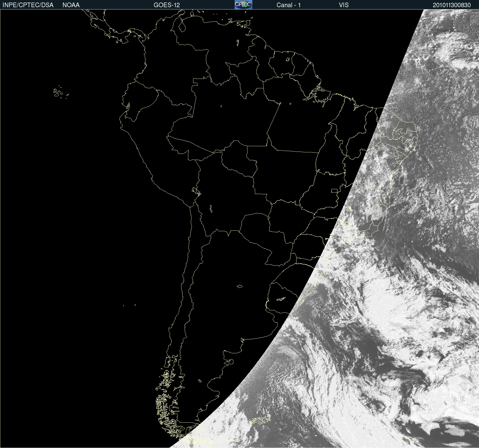This screenshot has height=448, width=479.
Task: Click the timestamp 201011300830
Action: click(452, 5)
